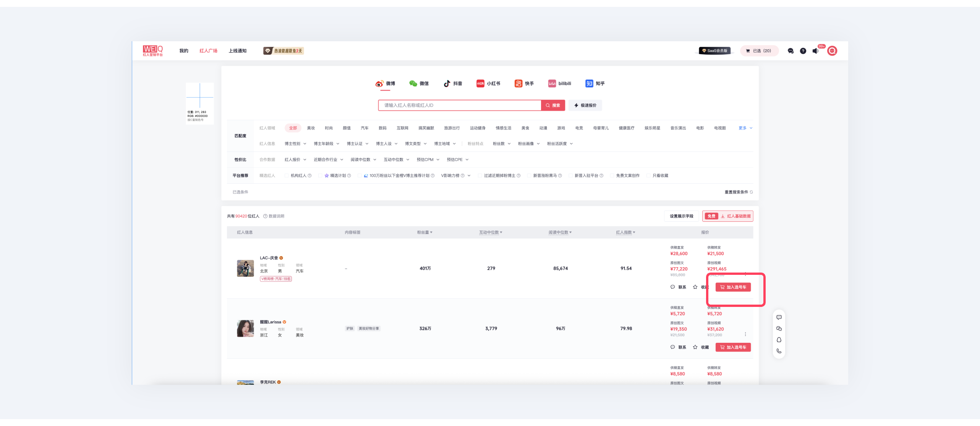This screenshot has height=426, width=980.
Task: Open three-dot more menu for 醒醒Larissa row
Action: click(x=745, y=334)
